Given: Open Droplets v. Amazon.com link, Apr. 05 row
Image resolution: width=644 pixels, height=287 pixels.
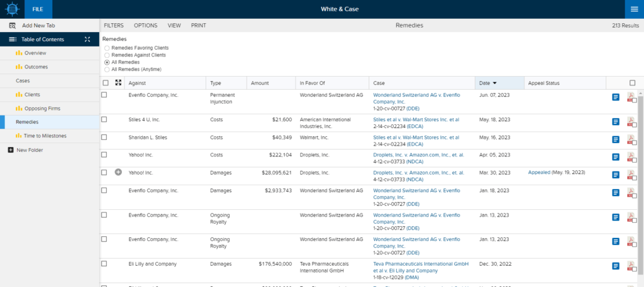Looking at the screenshot, I should (x=418, y=155).
